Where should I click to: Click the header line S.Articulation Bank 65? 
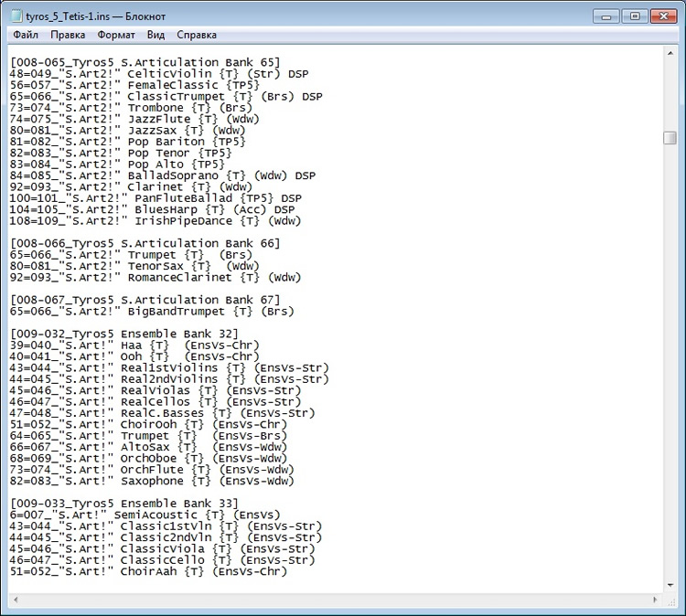[x=145, y=62]
